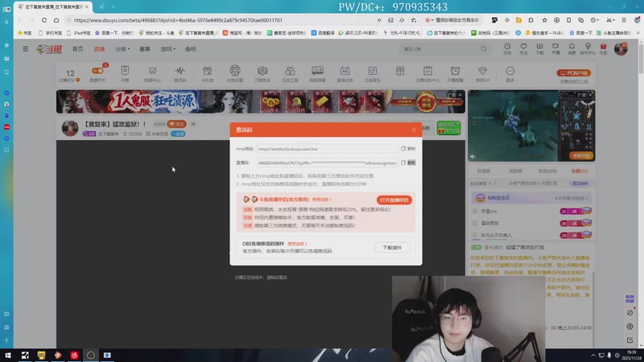Copy the rtmp address

[408, 149]
